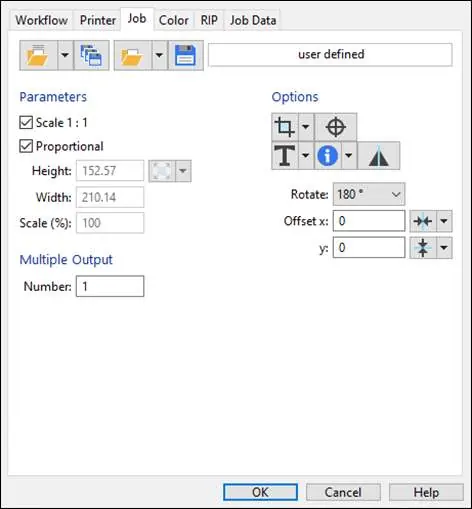
Task: Click the first open folder icon in toolbar
Action: (38, 55)
